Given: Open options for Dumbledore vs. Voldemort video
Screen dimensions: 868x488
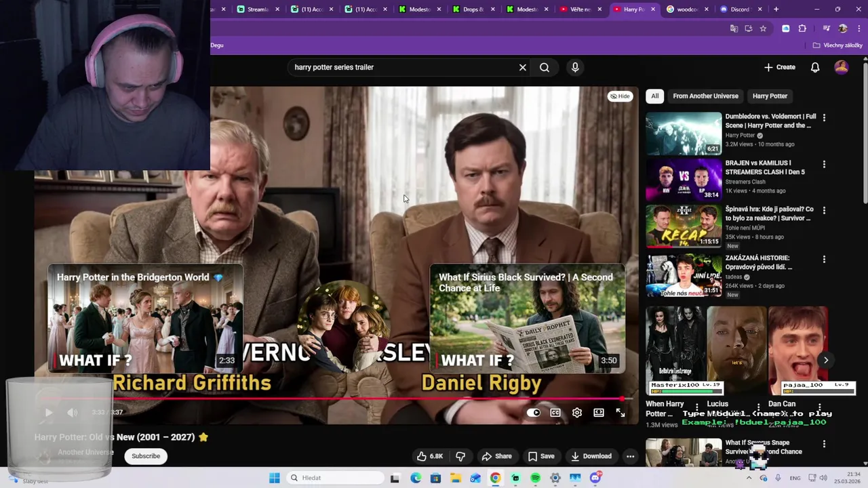Looking at the screenshot, I should (824, 117).
